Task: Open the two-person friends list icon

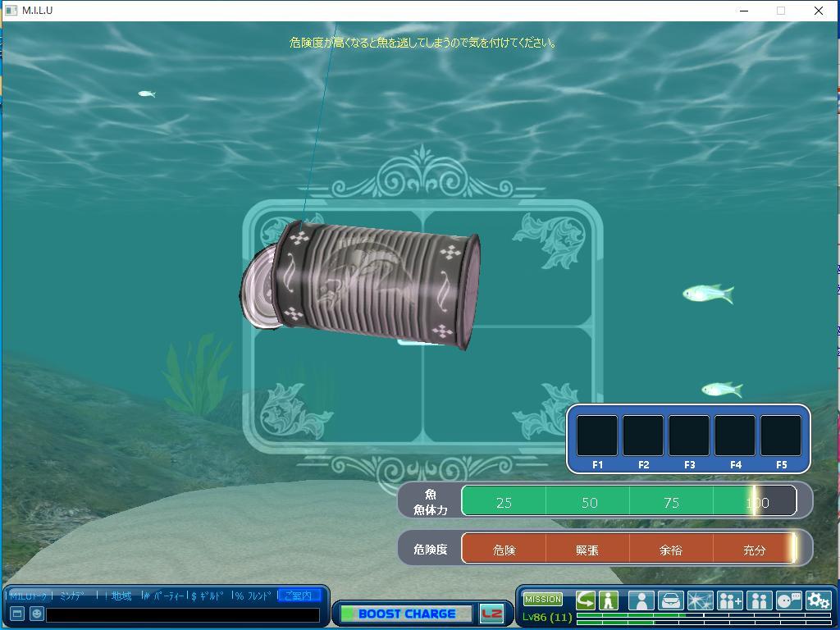Action: [x=759, y=600]
